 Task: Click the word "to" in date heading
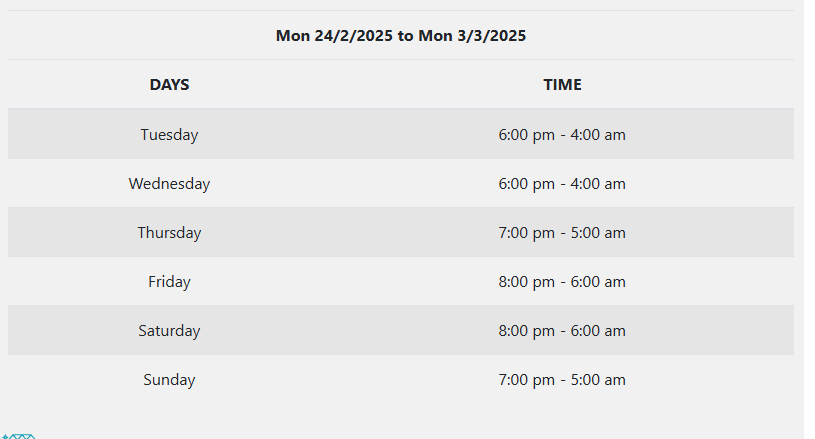pos(405,36)
